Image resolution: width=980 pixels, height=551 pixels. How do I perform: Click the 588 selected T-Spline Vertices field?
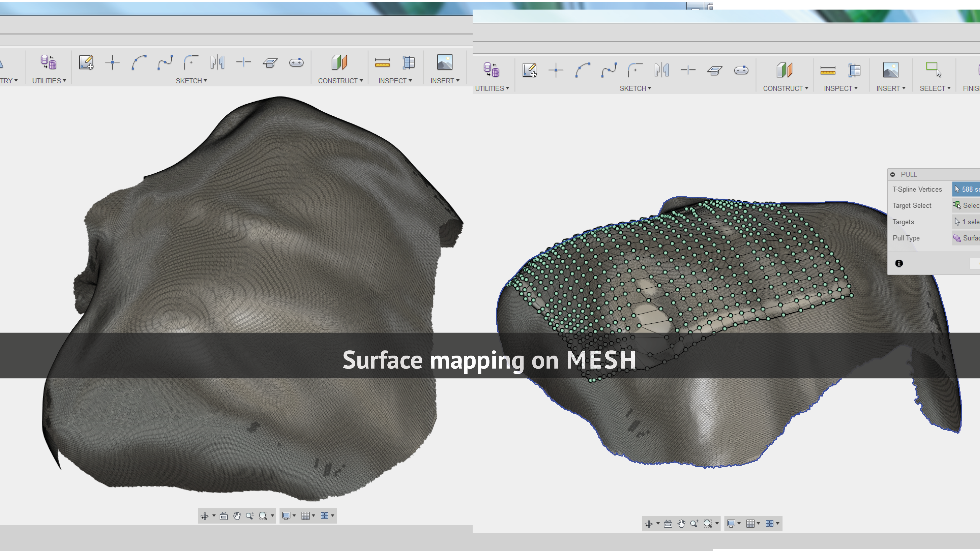click(966, 189)
